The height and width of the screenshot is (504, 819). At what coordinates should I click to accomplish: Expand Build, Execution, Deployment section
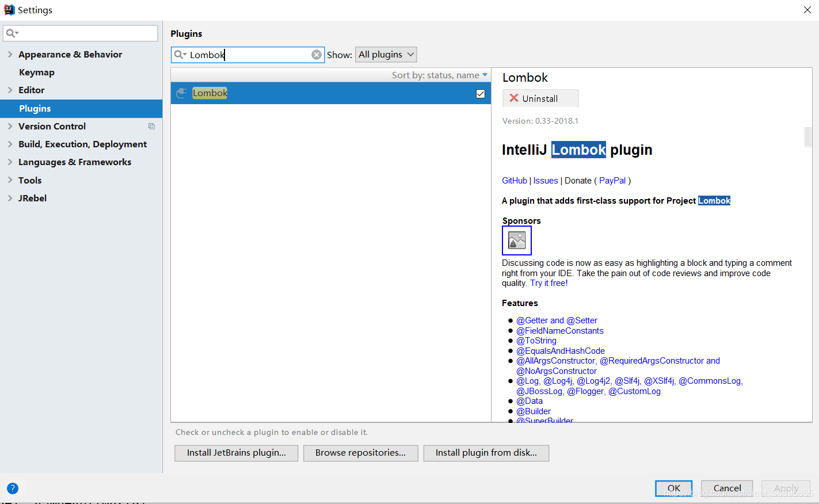[x=10, y=144]
